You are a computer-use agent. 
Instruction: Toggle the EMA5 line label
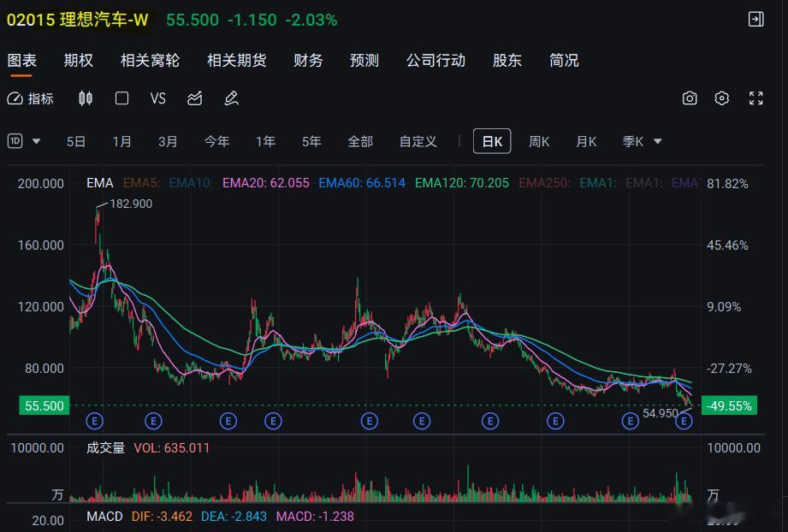141,183
